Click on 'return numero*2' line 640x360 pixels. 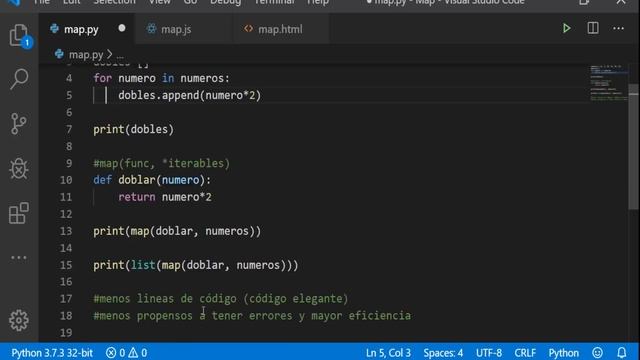[165, 197]
